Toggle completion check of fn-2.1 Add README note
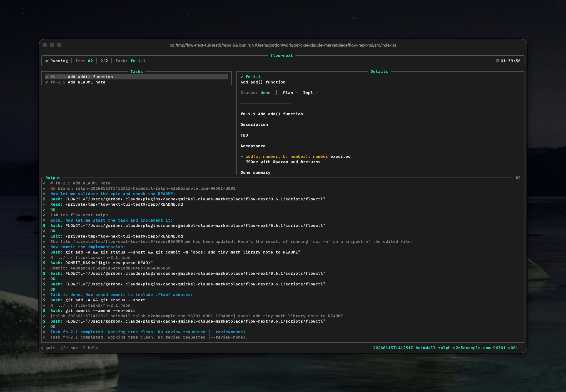This screenshot has height=392, width=566. 46,82
